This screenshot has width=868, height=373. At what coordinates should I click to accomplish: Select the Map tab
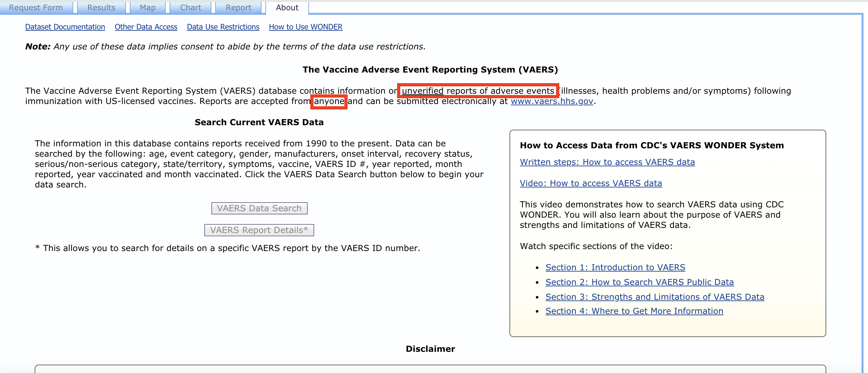tap(147, 7)
